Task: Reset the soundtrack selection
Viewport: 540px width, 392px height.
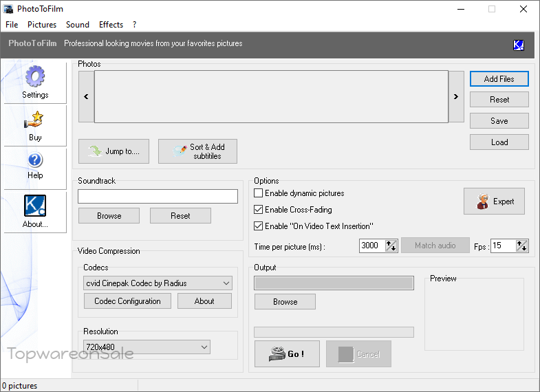Action: (x=180, y=216)
